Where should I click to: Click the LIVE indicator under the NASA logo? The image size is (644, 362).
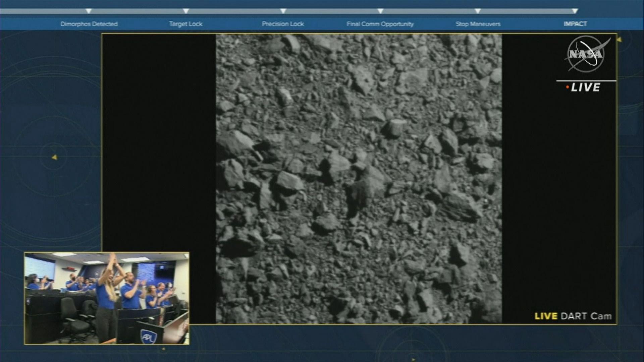click(584, 87)
